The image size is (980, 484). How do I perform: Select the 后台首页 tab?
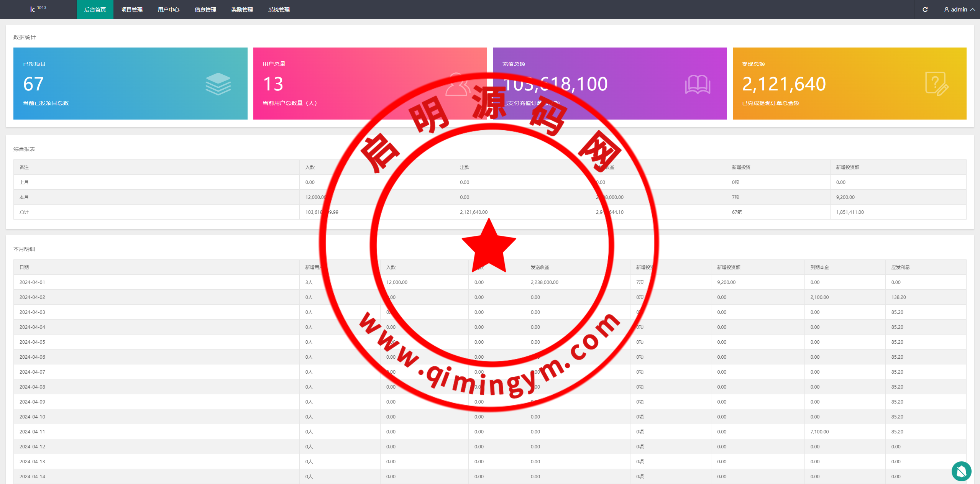pyautogui.click(x=95, y=10)
